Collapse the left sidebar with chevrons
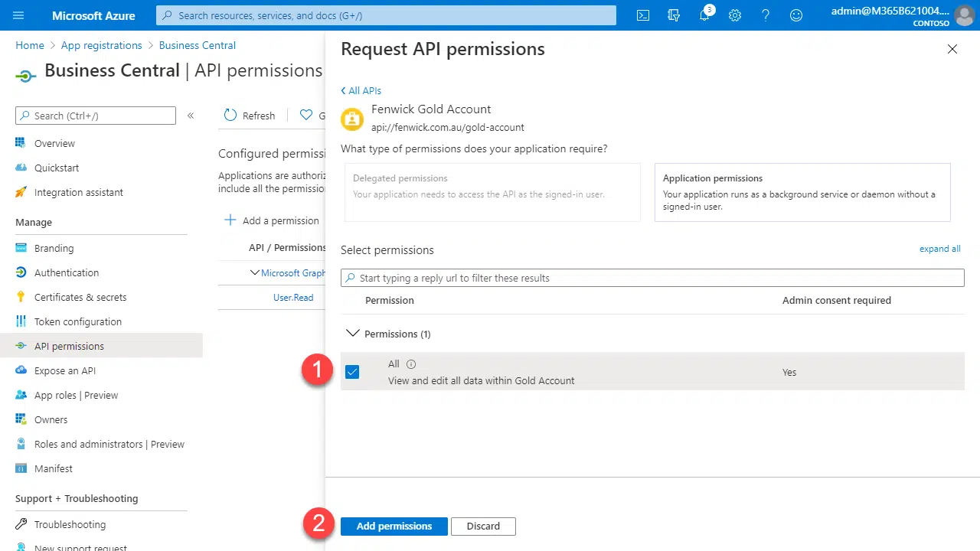 (191, 116)
